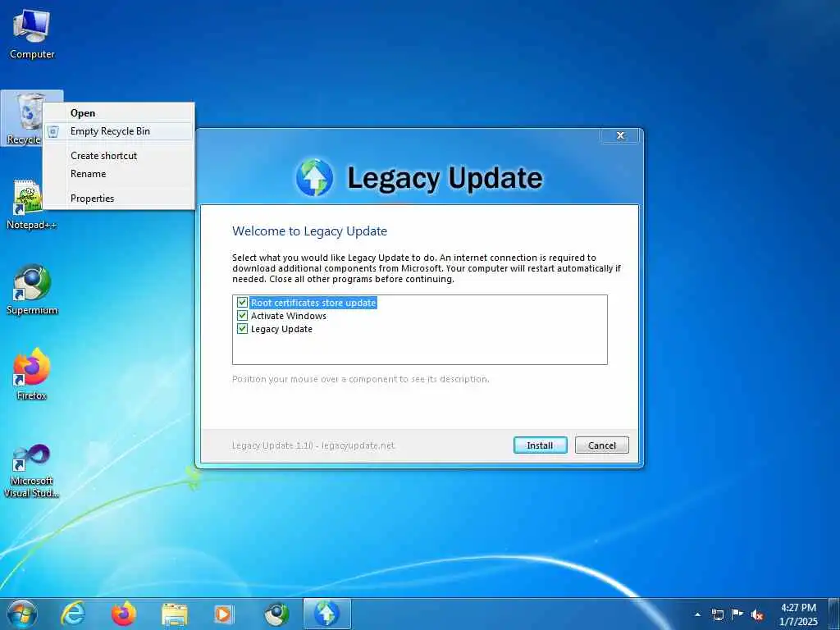
Task: Click the Install button
Action: [540, 445]
